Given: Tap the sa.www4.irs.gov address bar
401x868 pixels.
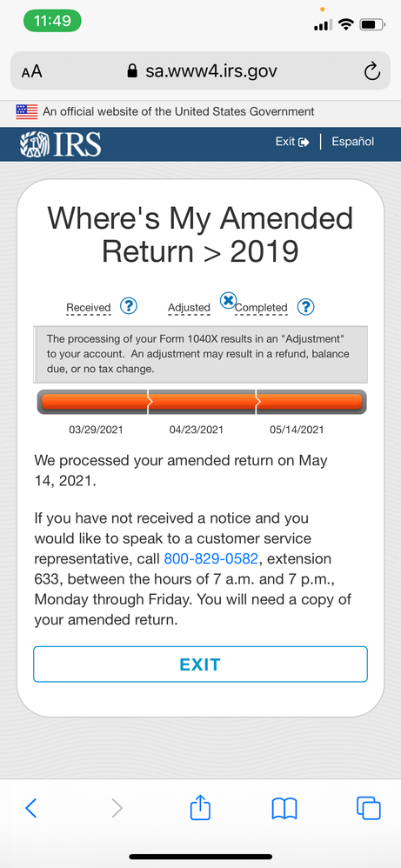Looking at the screenshot, I should [200, 70].
